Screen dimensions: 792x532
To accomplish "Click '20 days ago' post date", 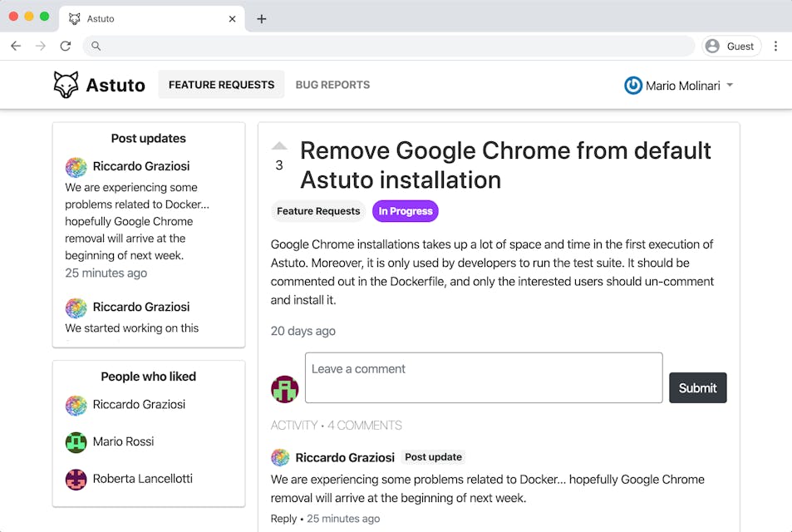I will 303,331.
